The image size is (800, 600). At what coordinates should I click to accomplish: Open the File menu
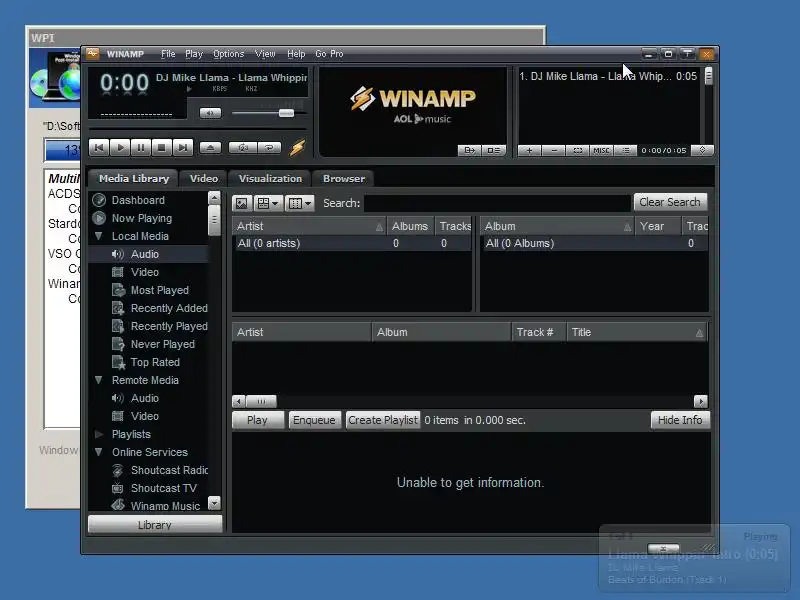[x=168, y=54]
